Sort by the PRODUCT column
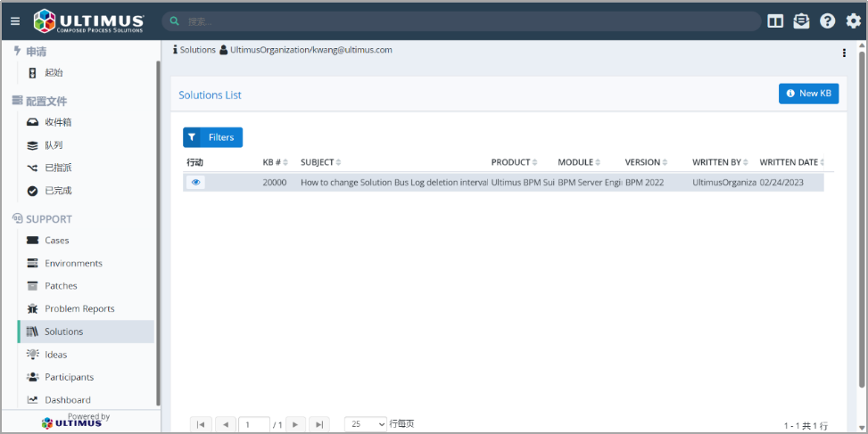This screenshot has height=434, width=868. 514,162
